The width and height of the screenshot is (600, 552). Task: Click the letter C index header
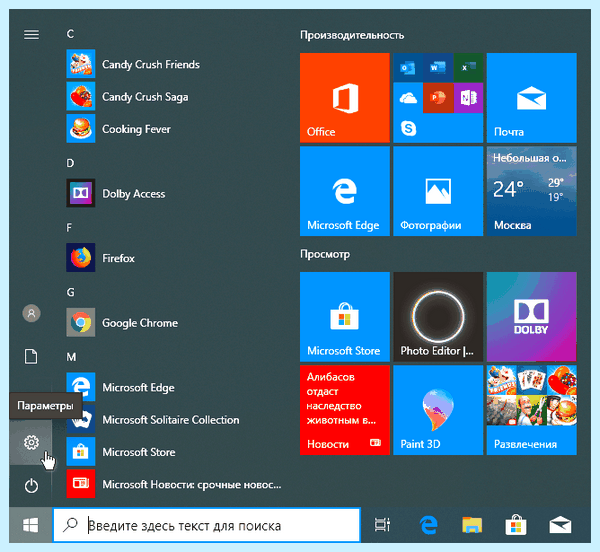70,34
